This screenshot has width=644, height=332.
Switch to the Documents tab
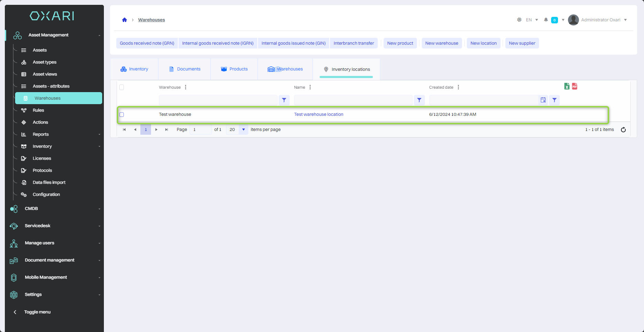click(185, 69)
